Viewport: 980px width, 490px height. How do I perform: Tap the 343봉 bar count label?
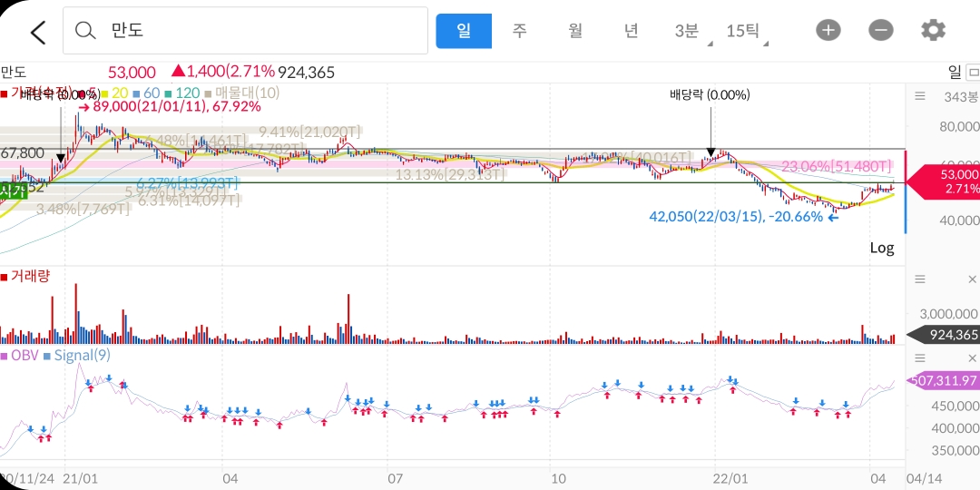(x=961, y=97)
